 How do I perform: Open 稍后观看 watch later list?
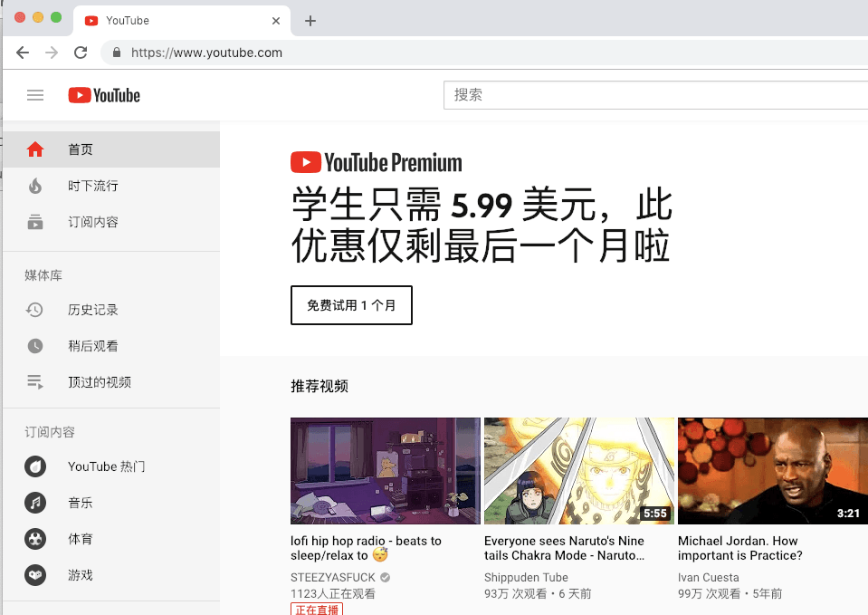point(111,346)
